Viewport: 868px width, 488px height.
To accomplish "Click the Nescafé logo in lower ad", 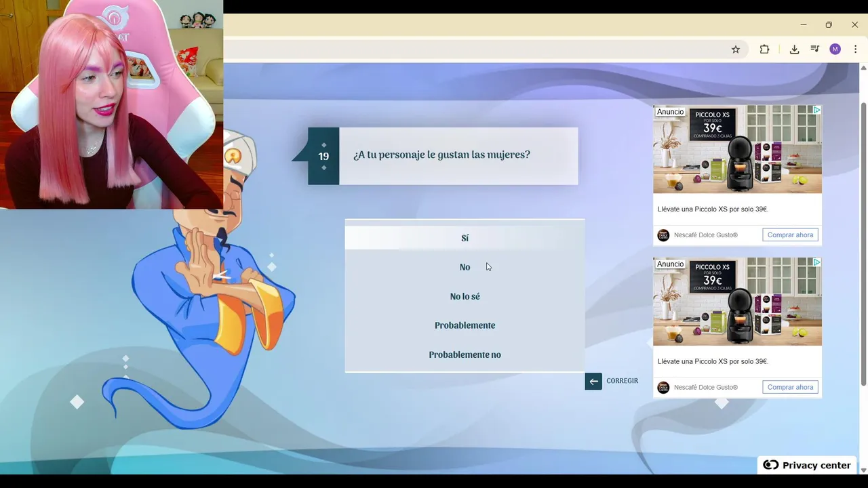I will pyautogui.click(x=663, y=387).
